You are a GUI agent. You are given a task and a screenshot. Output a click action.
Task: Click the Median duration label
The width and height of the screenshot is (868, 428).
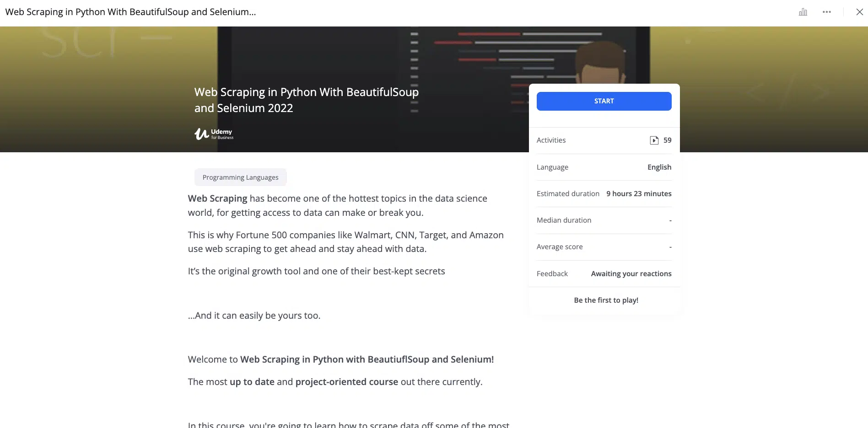(x=564, y=220)
